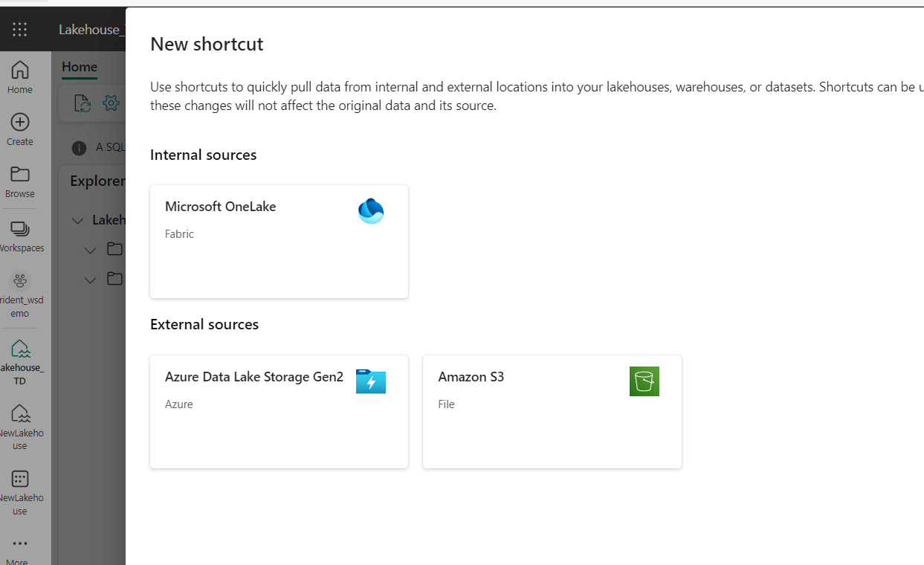The image size is (924, 565).
Task: Click the Amazon S3 bucket icon
Action: coord(644,381)
